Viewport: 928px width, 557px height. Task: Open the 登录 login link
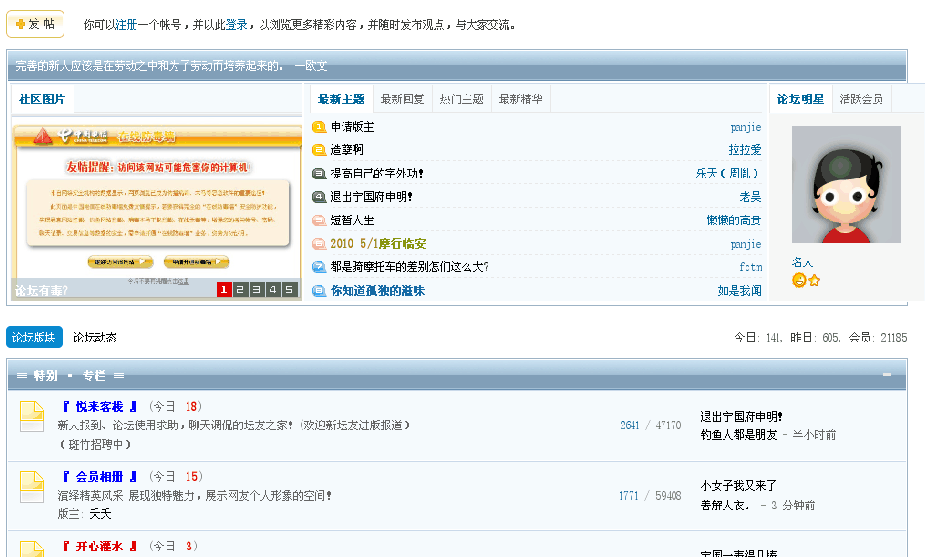point(237,25)
